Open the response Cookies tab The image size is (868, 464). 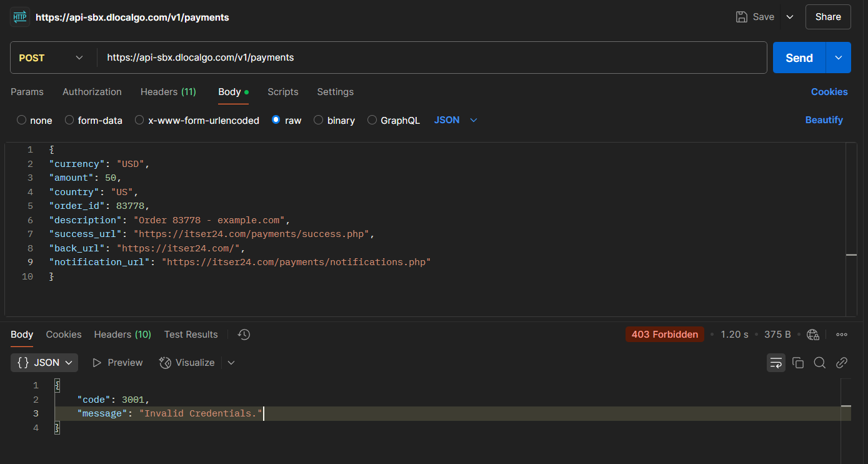point(64,335)
